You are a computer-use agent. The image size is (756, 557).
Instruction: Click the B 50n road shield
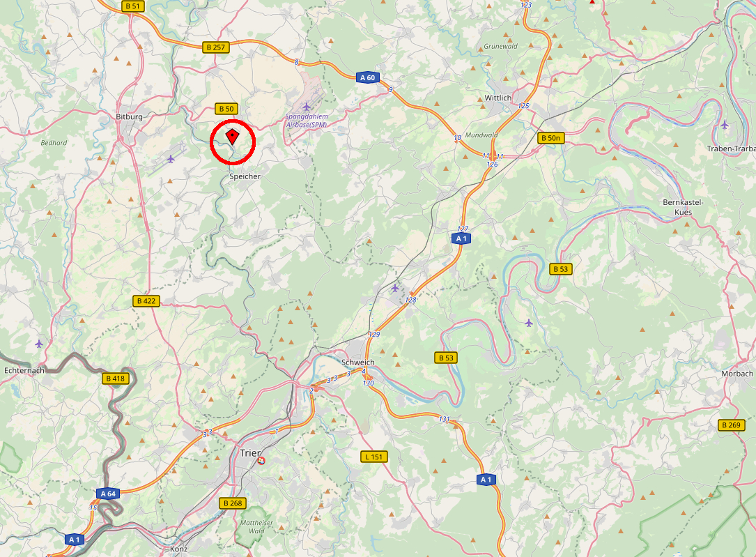coord(550,138)
